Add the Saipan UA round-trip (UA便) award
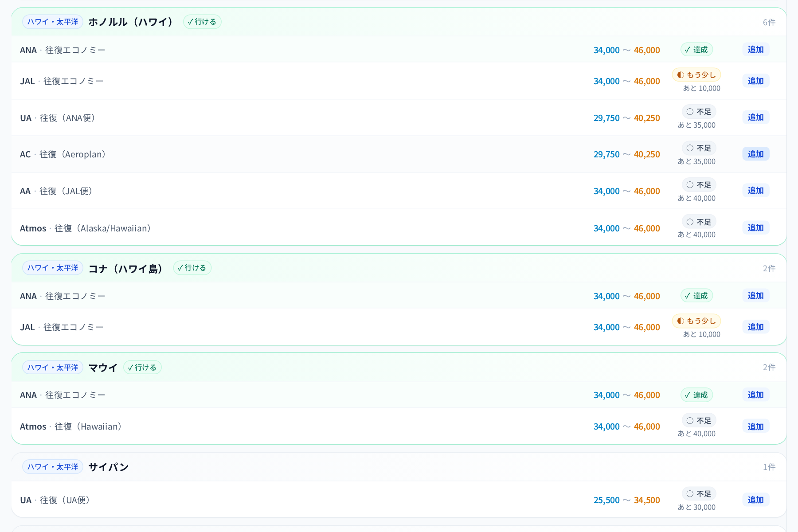Image resolution: width=798 pixels, height=532 pixels. (755, 500)
